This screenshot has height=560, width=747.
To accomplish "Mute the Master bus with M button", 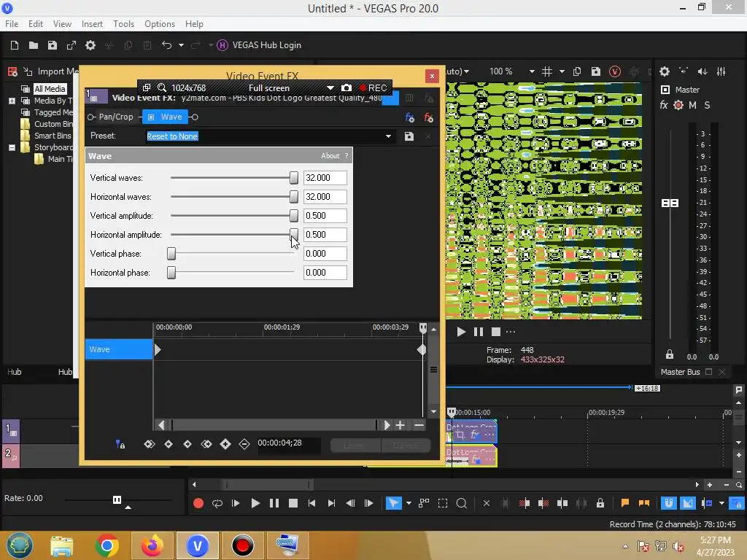I will (693, 105).
